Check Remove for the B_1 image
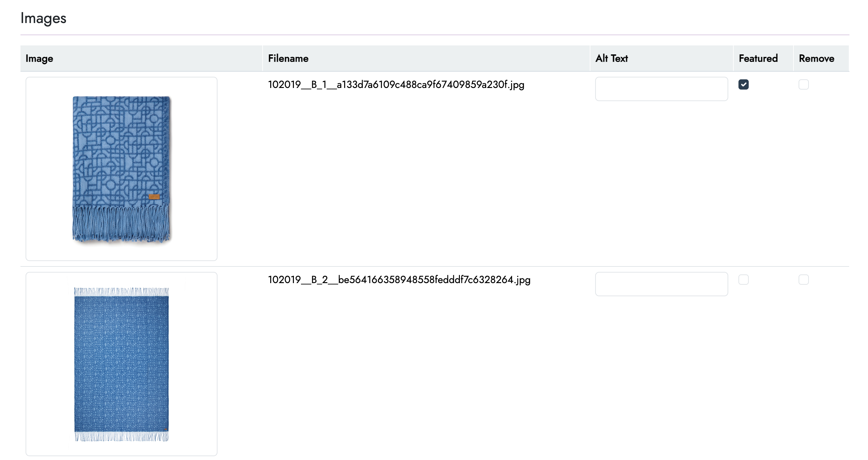 803,84
